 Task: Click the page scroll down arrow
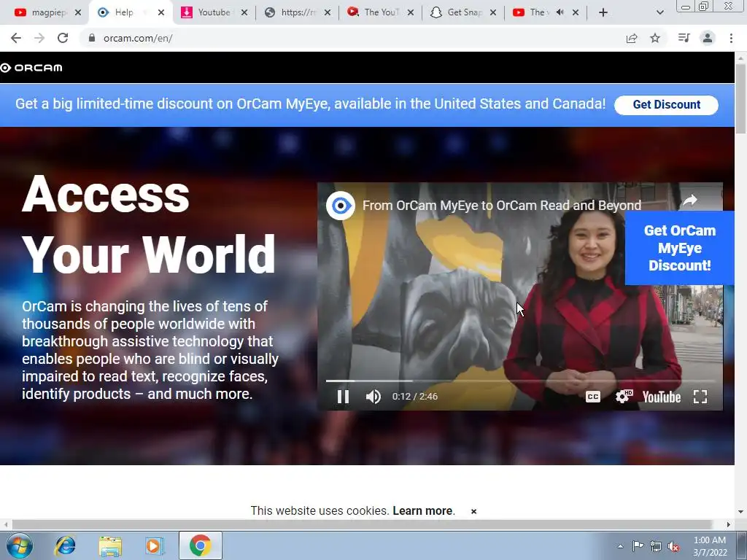coord(741,512)
